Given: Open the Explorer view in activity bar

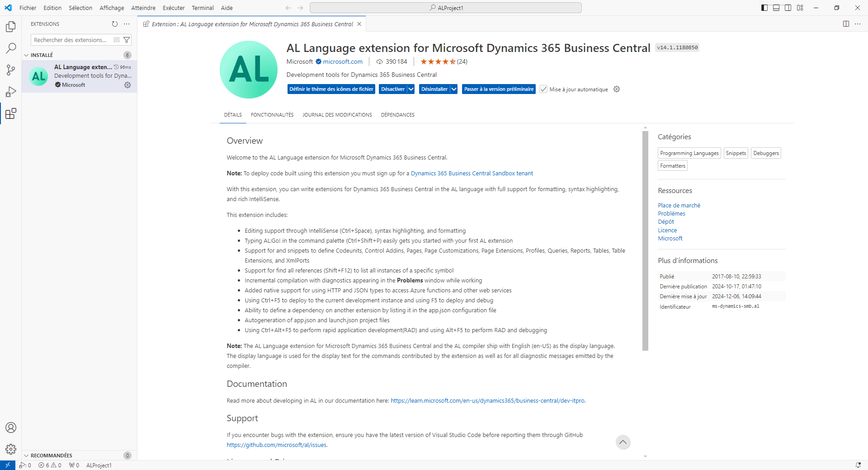Looking at the screenshot, I should [x=11, y=27].
